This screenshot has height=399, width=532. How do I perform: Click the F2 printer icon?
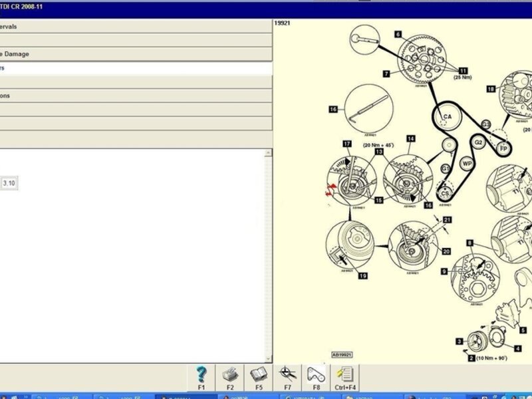tap(230, 375)
